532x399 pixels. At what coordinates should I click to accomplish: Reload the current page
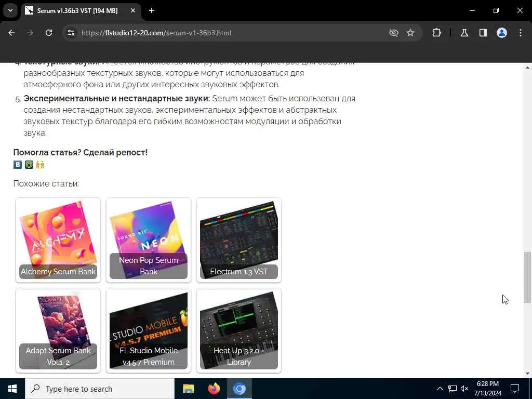pos(49,33)
